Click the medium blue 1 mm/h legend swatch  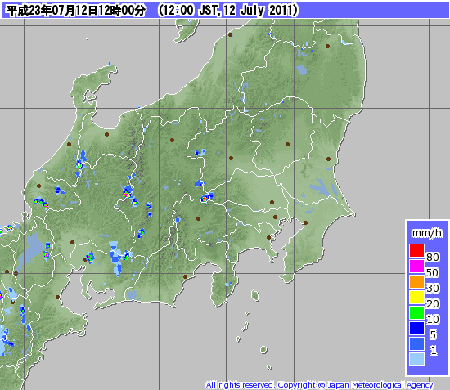(x=417, y=344)
